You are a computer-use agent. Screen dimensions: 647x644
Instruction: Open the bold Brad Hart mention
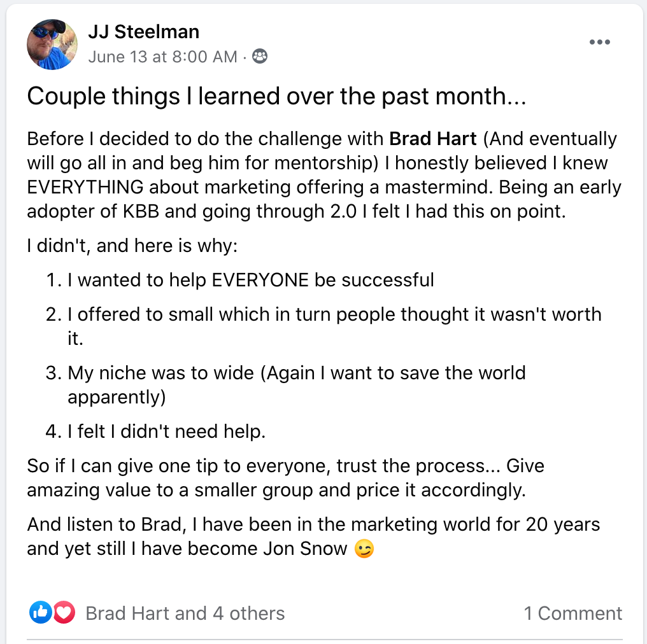(x=433, y=139)
